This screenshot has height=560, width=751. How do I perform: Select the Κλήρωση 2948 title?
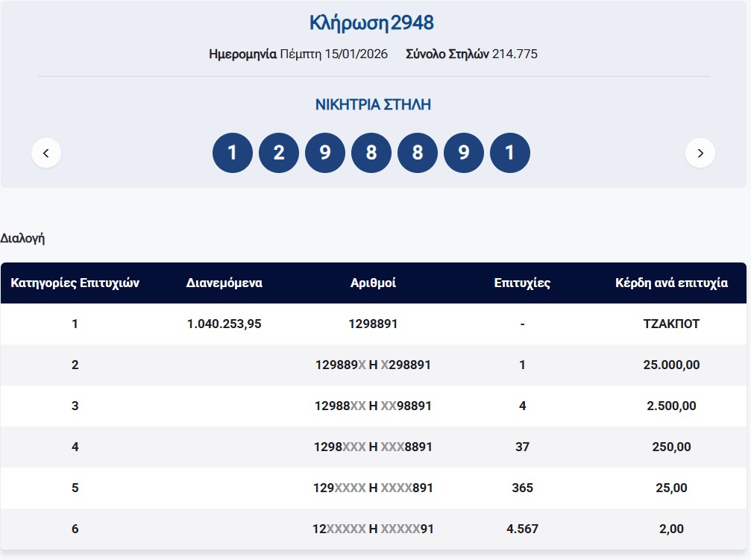pyautogui.click(x=371, y=23)
